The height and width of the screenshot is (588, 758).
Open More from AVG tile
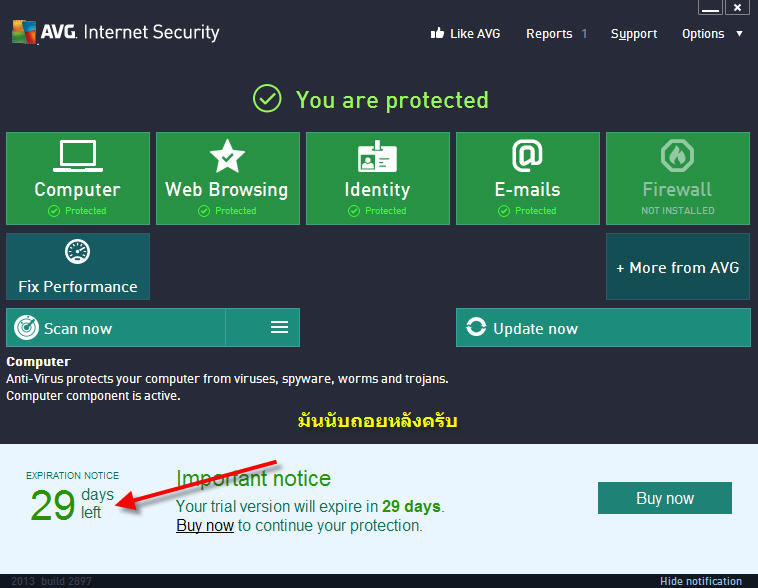(x=677, y=267)
